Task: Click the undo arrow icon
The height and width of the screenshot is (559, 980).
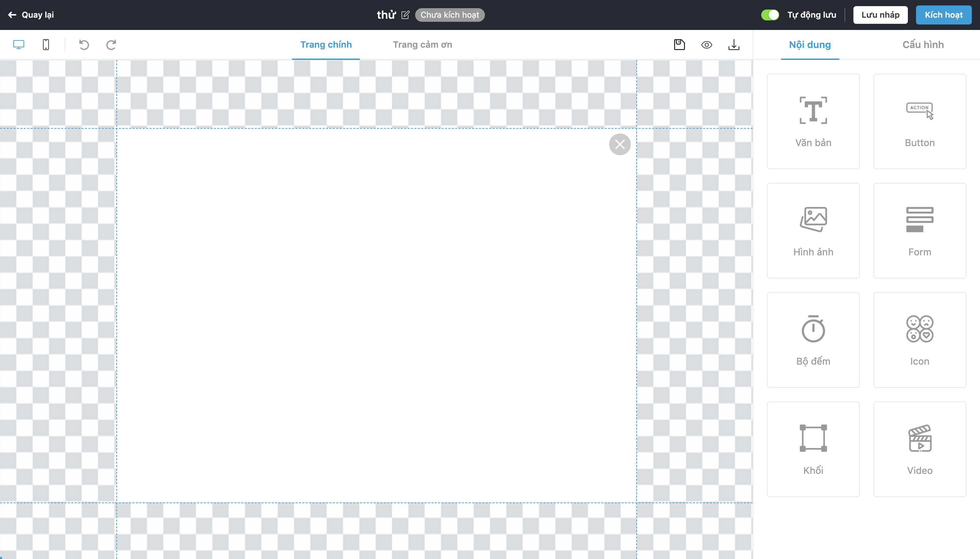Action: [x=84, y=45]
